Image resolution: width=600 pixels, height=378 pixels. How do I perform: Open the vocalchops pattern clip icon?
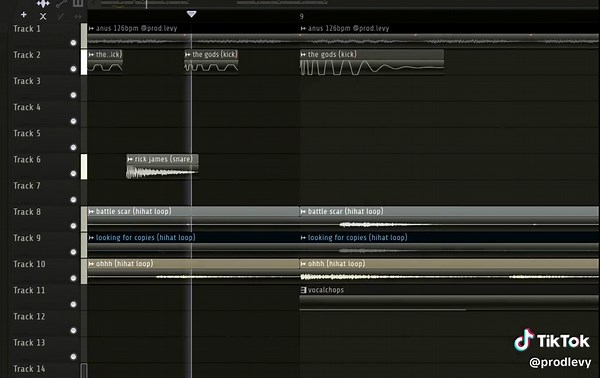pyautogui.click(x=303, y=290)
